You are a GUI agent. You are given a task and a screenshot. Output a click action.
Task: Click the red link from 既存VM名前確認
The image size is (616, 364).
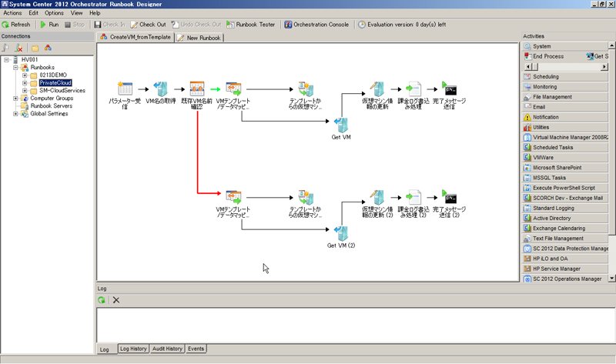tap(197, 153)
